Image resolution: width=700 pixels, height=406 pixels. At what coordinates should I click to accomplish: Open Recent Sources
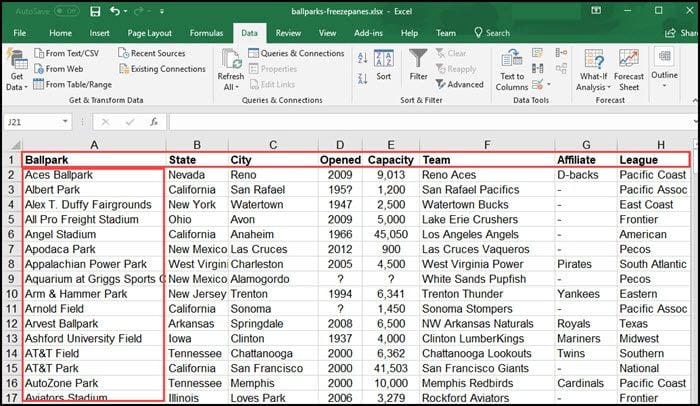[x=152, y=53]
